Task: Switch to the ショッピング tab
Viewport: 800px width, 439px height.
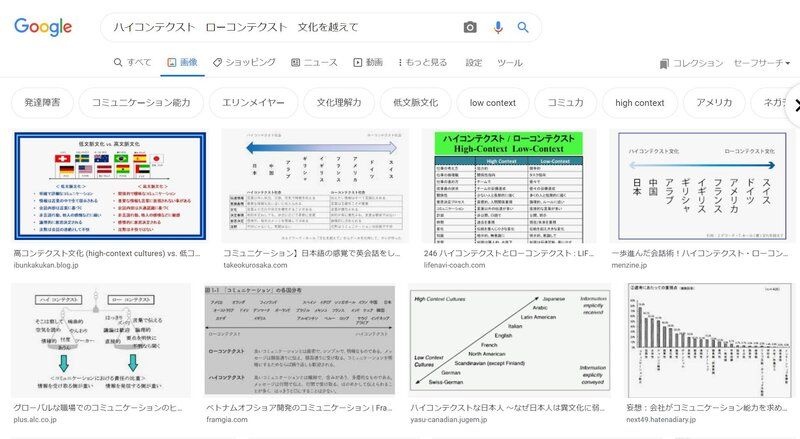Action: (x=244, y=62)
